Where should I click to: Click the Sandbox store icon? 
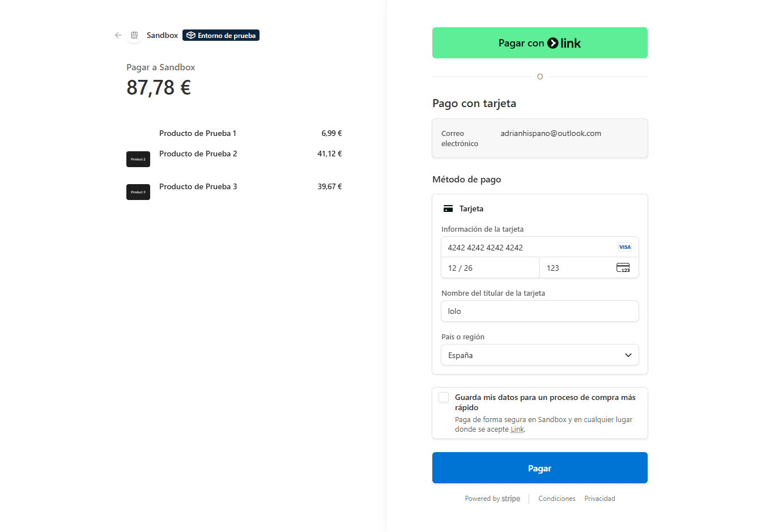pyautogui.click(x=134, y=35)
